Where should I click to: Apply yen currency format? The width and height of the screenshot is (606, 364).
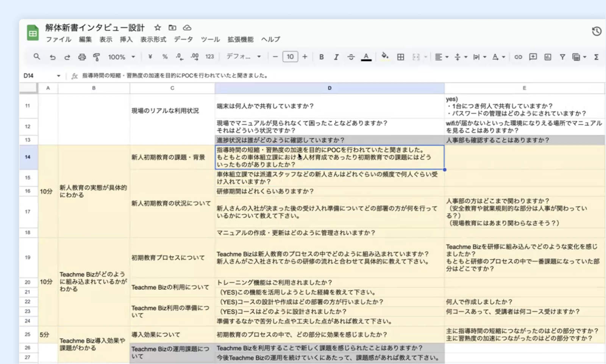(x=150, y=57)
